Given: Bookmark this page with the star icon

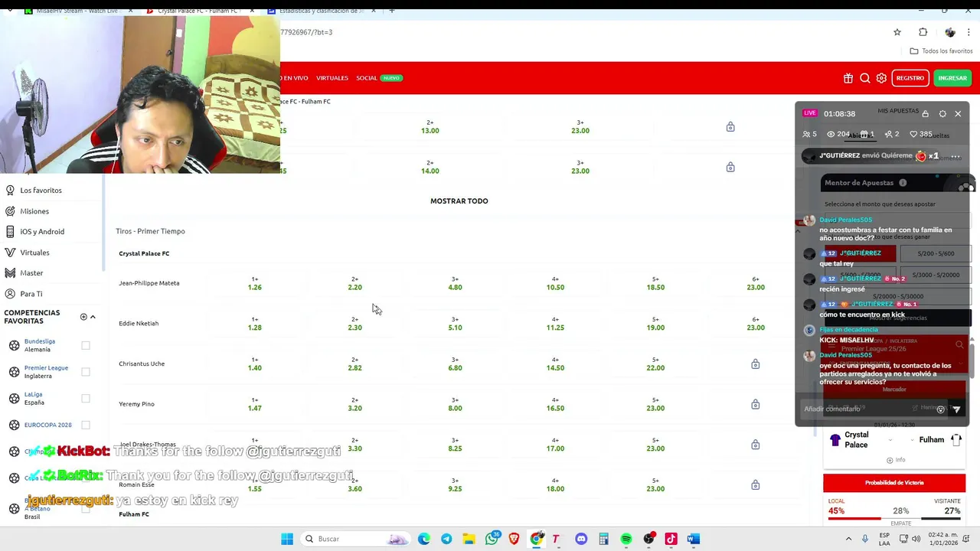Looking at the screenshot, I should (897, 32).
